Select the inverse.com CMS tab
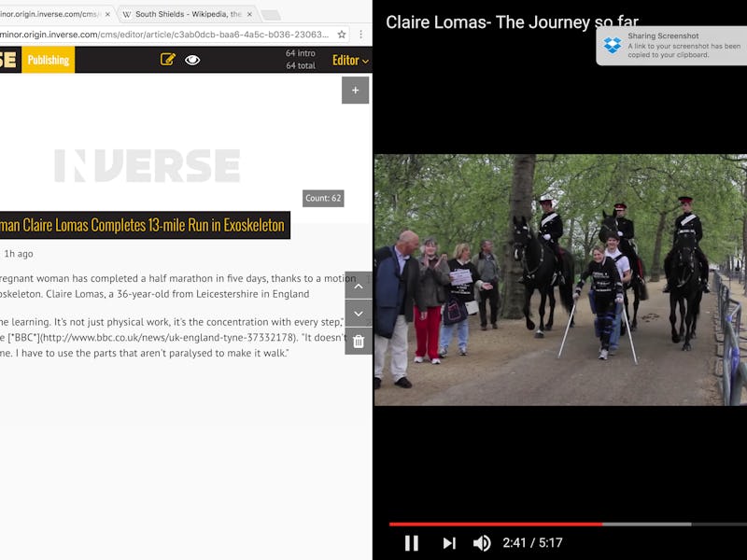The image size is (747, 560). (52, 14)
